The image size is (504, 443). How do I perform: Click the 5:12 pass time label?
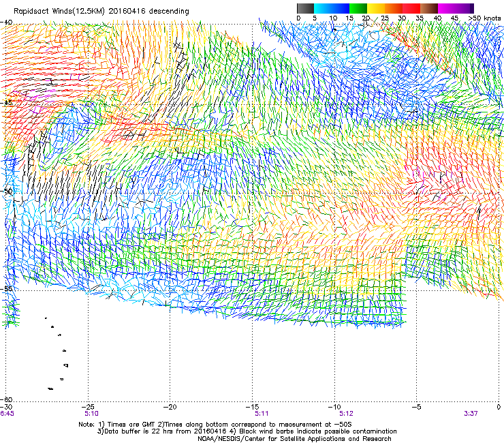pyautogui.click(x=346, y=414)
